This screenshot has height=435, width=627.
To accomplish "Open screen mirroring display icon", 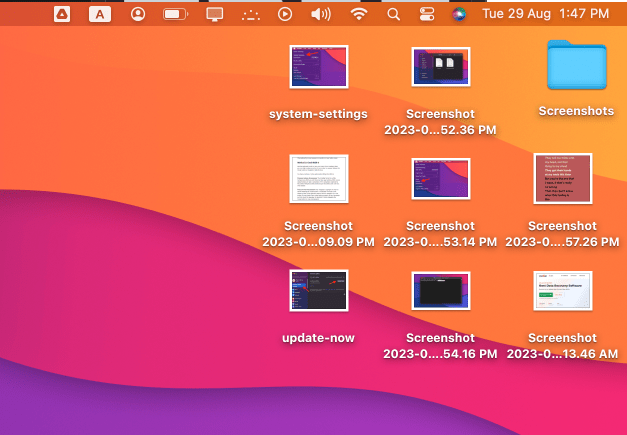I will [214, 14].
